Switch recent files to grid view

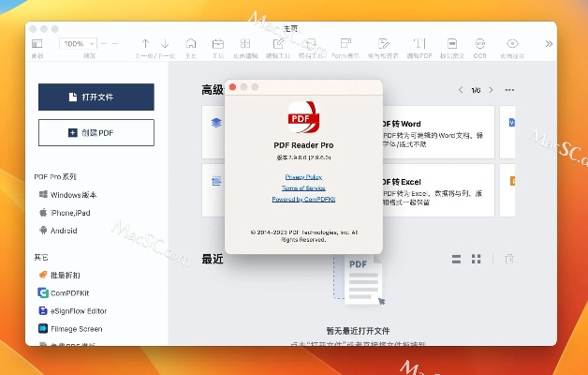click(x=477, y=259)
